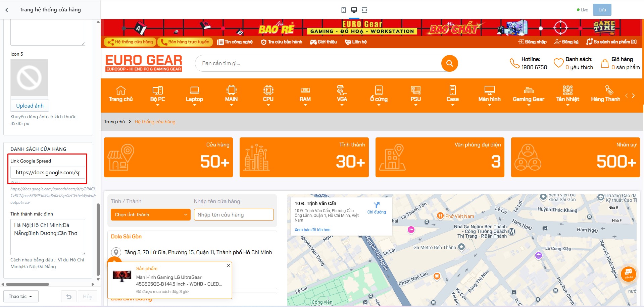
Task: Click the PSU power supply icon
Action: (x=416, y=90)
